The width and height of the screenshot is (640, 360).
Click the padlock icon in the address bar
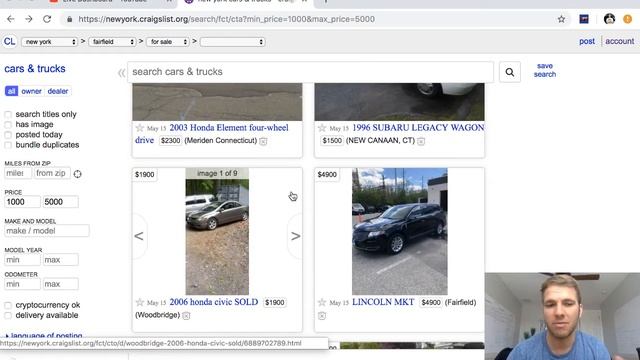(70, 19)
